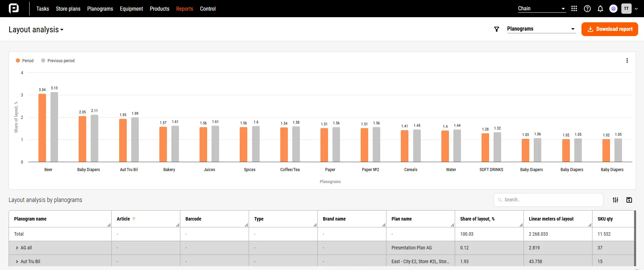Open table column settings icon
The width and height of the screenshot is (644, 270).
(x=615, y=200)
